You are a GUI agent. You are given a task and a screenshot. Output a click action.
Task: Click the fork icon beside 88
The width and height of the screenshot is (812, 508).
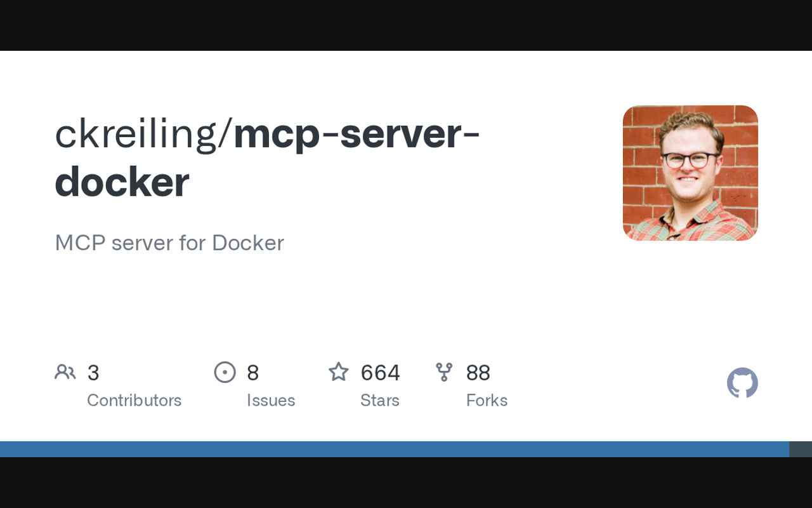(444, 372)
